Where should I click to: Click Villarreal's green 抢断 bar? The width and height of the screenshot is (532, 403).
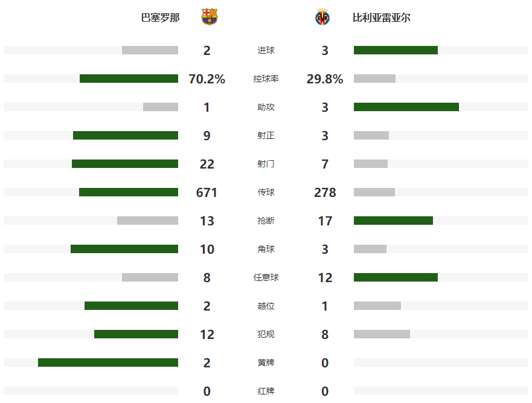tap(393, 221)
